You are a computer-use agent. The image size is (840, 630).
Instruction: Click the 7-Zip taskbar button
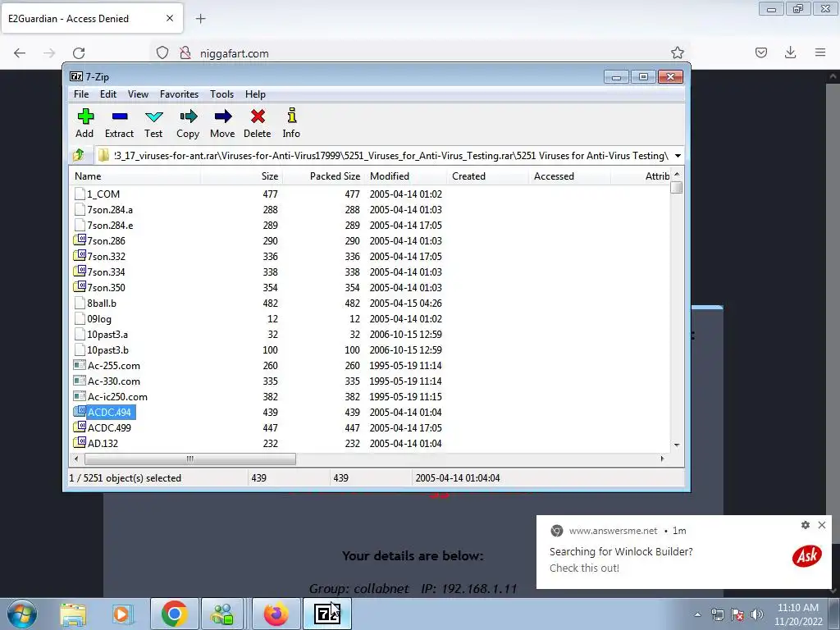pyautogui.click(x=326, y=614)
